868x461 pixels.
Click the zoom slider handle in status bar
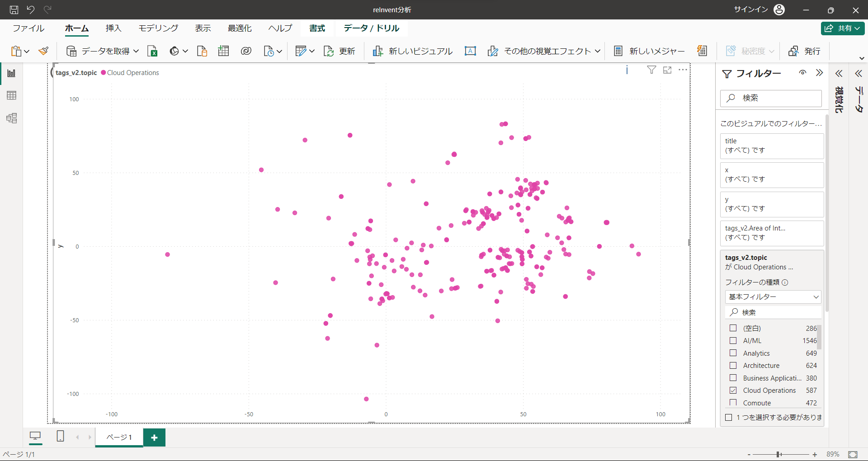[778, 454]
